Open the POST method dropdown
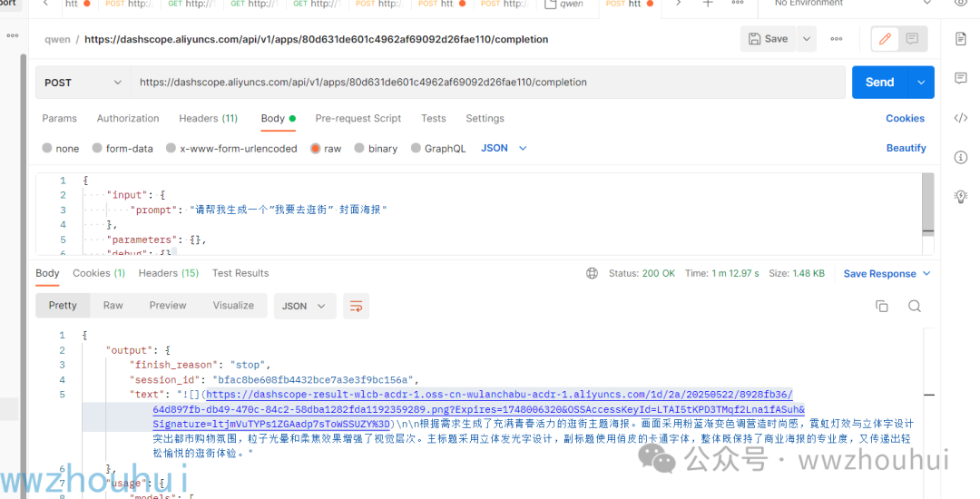980x499 pixels. point(83,83)
